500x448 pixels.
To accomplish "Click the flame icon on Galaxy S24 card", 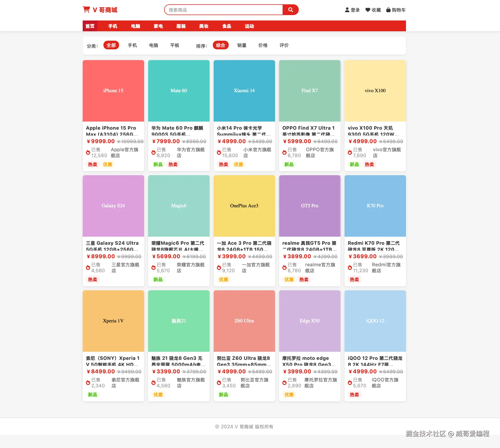I will tap(88, 268).
